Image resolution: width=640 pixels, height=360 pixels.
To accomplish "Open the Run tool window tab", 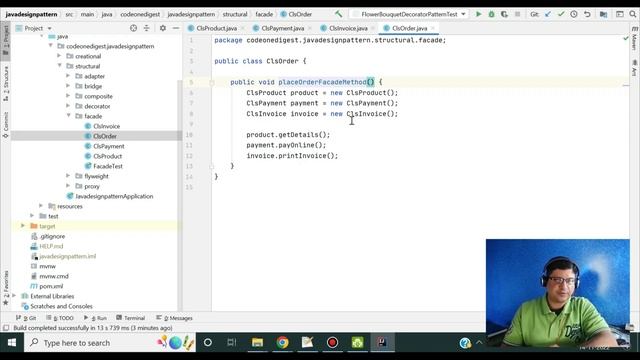I will pos(95,318).
